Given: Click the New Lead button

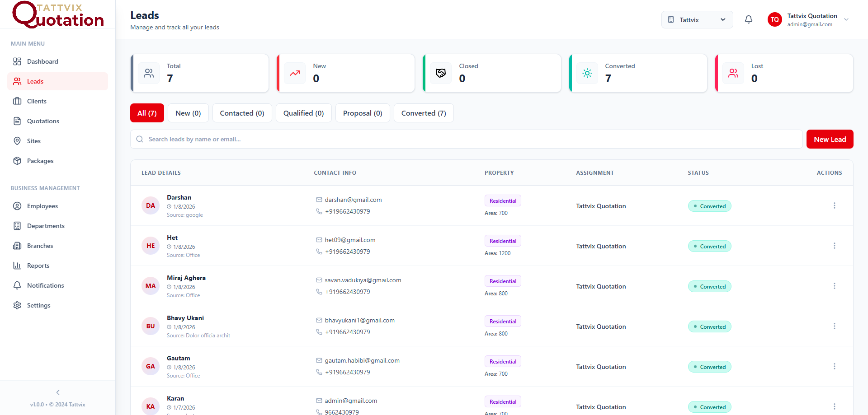Looking at the screenshot, I should pyautogui.click(x=830, y=139).
